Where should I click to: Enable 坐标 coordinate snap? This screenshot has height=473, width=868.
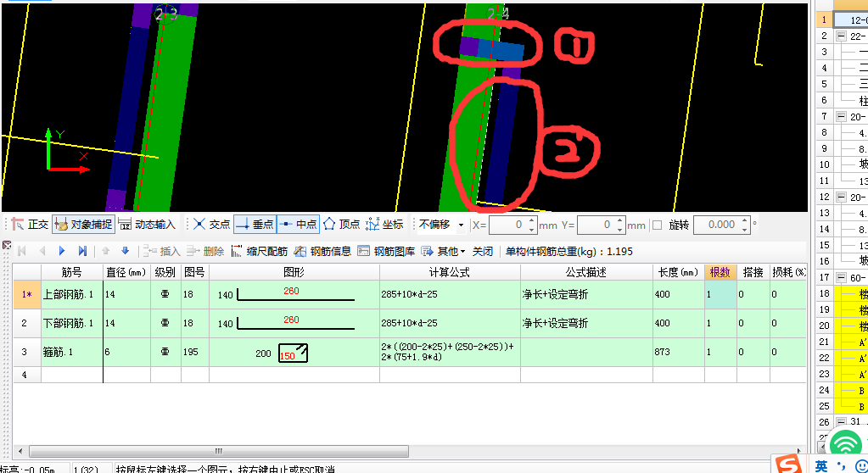(384, 224)
